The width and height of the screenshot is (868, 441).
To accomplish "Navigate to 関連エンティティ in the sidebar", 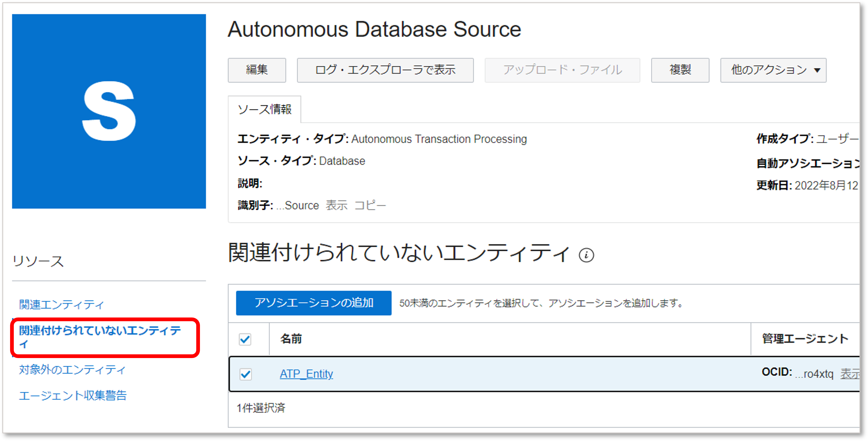I will (61, 304).
